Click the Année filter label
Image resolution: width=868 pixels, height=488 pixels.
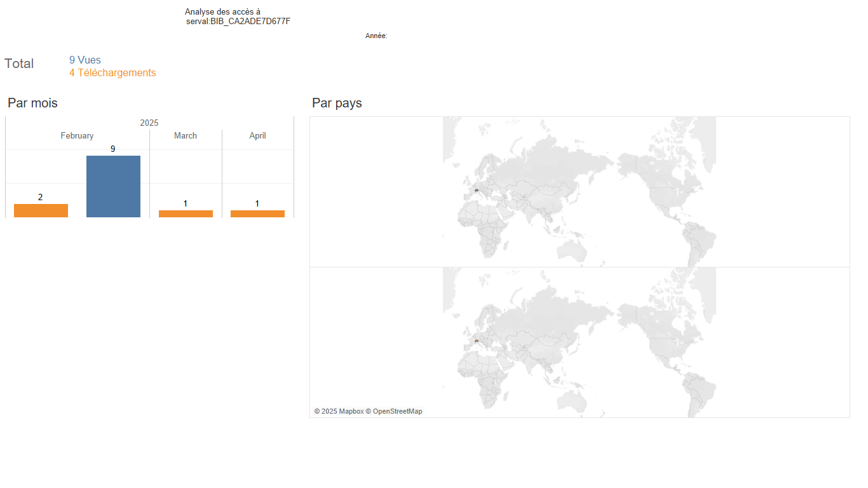pyautogui.click(x=376, y=36)
